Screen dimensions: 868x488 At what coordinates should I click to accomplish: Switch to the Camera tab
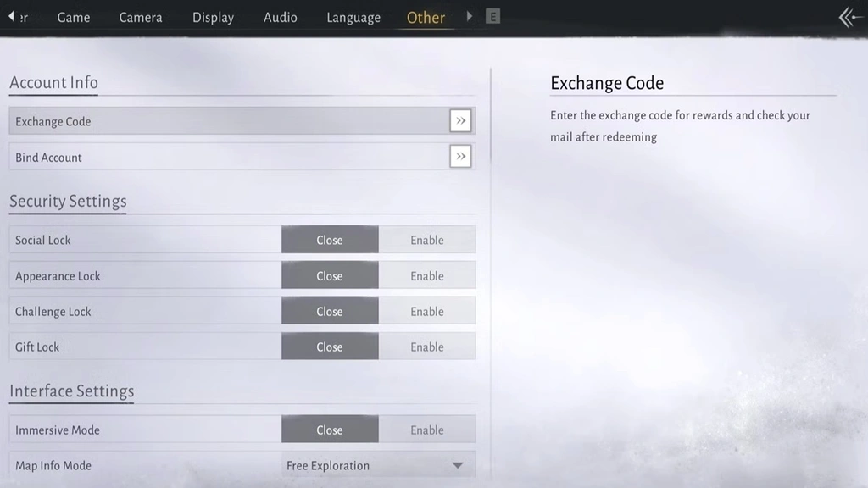(x=140, y=17)
